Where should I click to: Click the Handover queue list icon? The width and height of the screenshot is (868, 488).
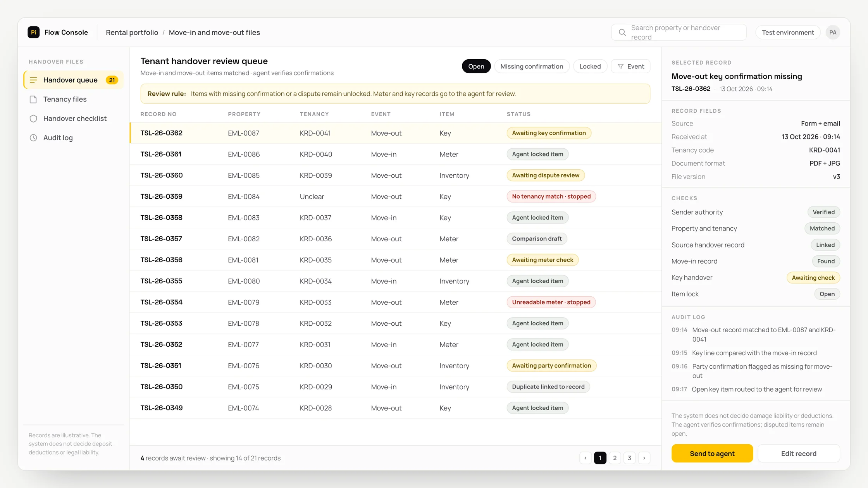click(x=33, y=80)
